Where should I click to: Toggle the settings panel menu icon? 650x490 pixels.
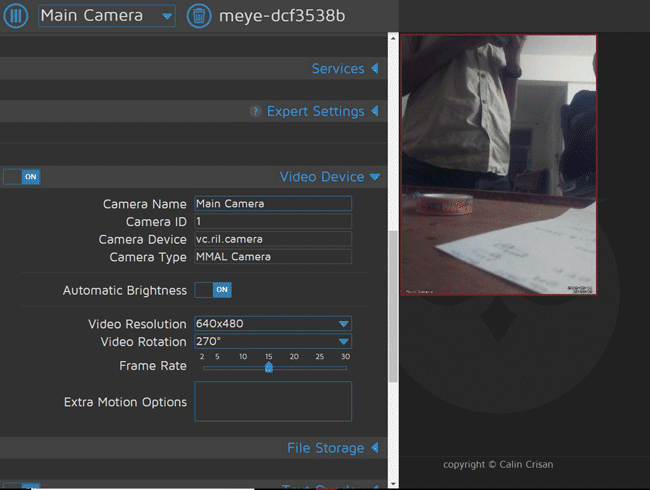point(15,16)
